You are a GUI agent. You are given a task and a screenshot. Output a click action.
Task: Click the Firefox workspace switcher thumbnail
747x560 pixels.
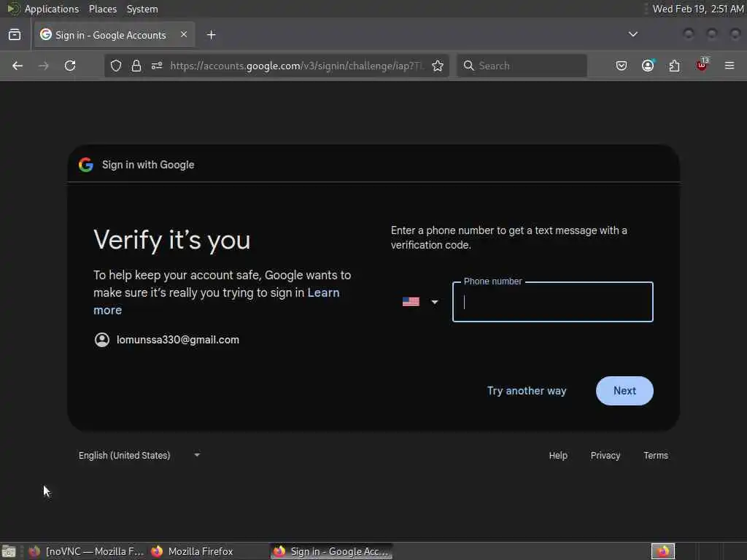point(663,551)
